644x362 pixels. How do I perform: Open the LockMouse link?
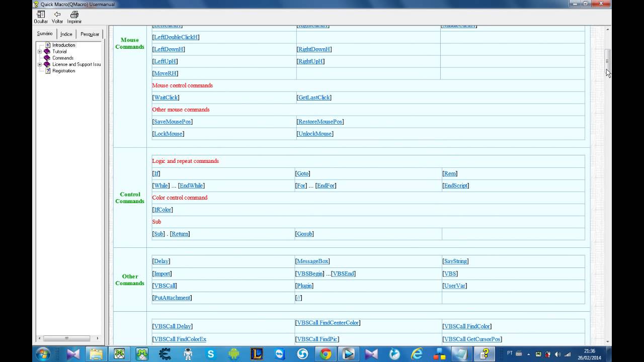click(x=168, y=134)
